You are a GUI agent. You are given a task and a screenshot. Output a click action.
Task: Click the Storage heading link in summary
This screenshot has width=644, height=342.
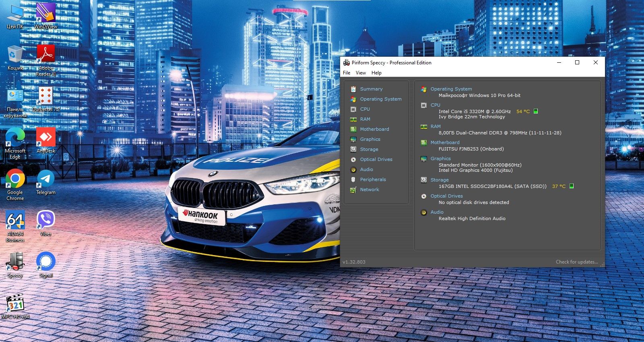[x=440, y=180]
